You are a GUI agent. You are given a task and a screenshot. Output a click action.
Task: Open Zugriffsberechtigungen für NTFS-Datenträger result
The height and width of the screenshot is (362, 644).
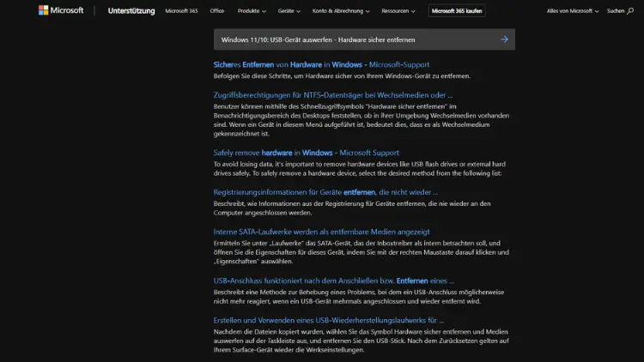click(x=333, y=94)
